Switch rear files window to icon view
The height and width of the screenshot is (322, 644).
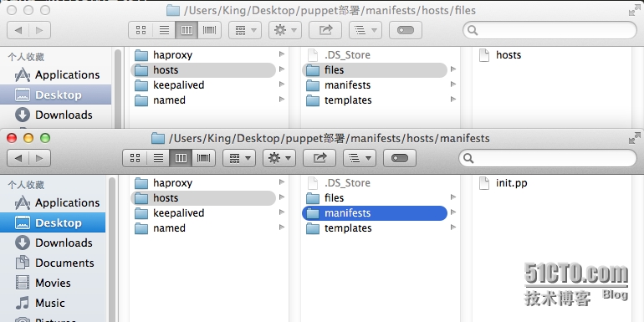click(x=141, y=30)
